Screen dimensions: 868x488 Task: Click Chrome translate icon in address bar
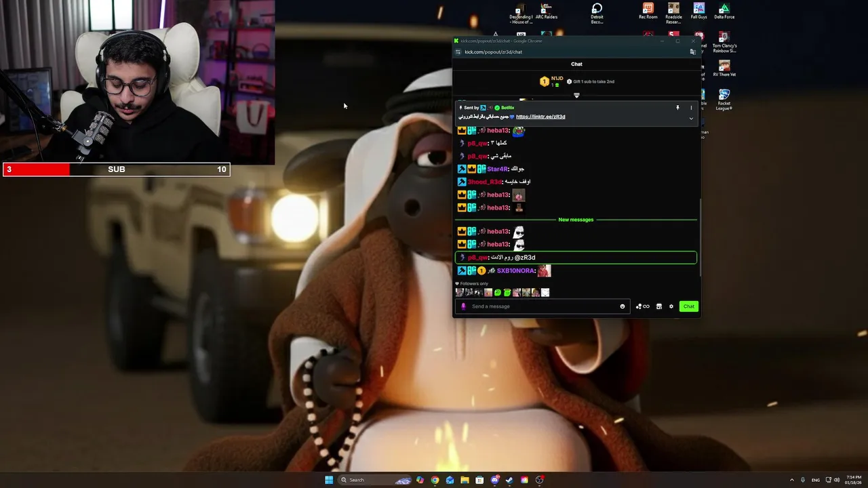click(x=692, y=52)
